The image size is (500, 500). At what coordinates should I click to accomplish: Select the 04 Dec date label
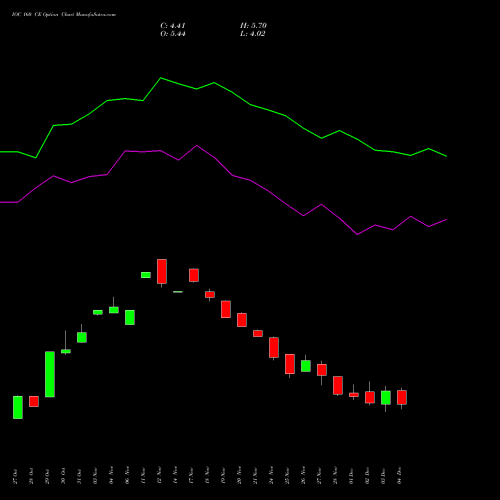tap(399, 476)
